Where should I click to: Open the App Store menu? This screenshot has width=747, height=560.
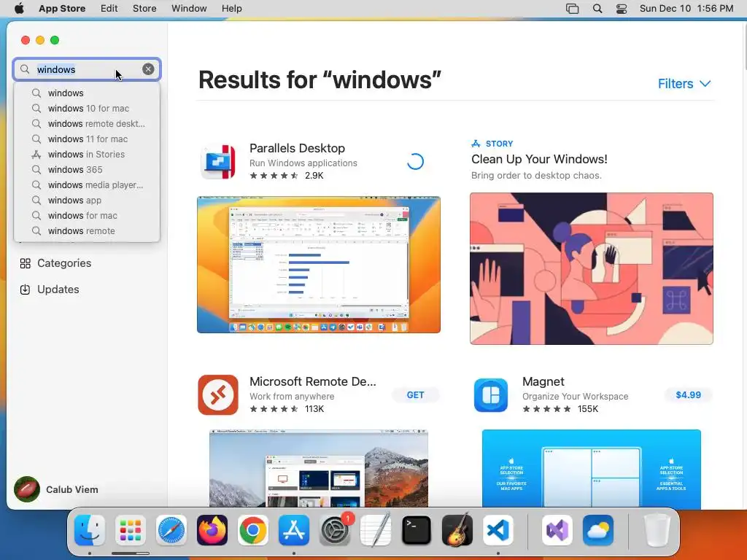click(62, 9)
